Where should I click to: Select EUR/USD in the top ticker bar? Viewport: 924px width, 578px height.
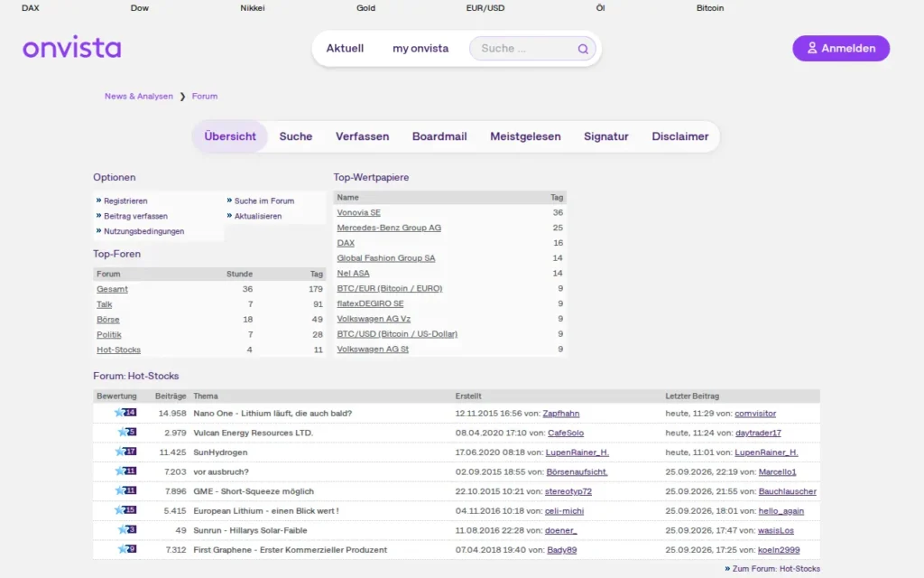[x=485, y=7]
